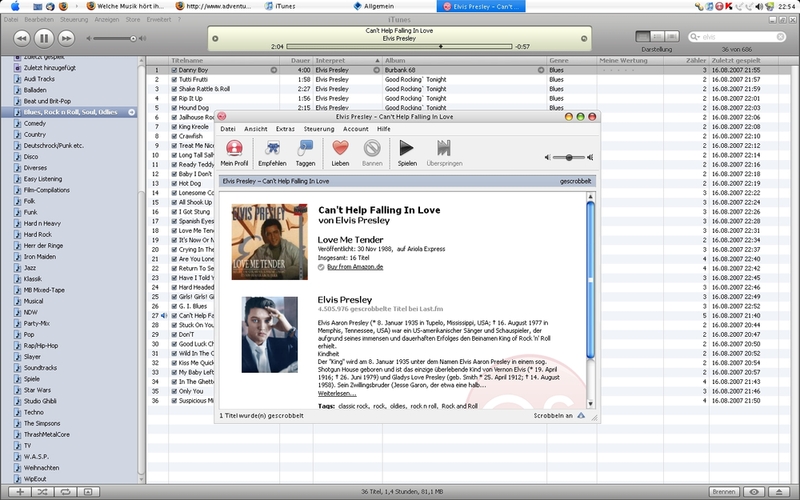Sort by Titelname column header

(x=224, y=60)
